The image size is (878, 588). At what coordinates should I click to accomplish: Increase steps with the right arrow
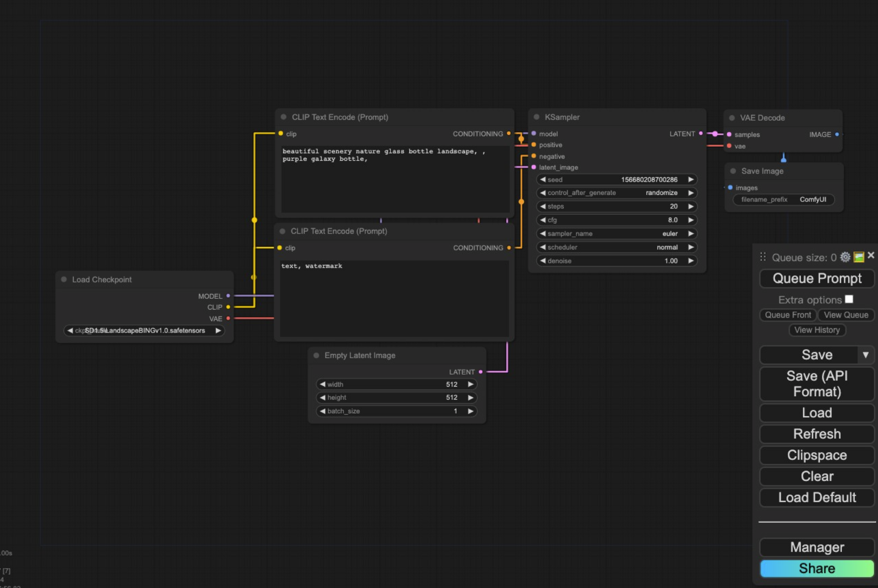(691, 206)
